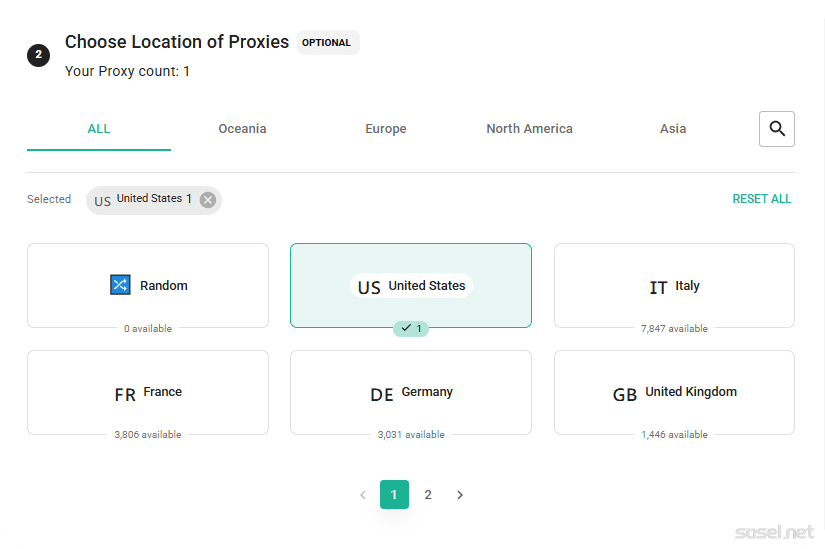825x549 pixels.
Task: Switch to the Oceania tab
Action: point(242,129)
